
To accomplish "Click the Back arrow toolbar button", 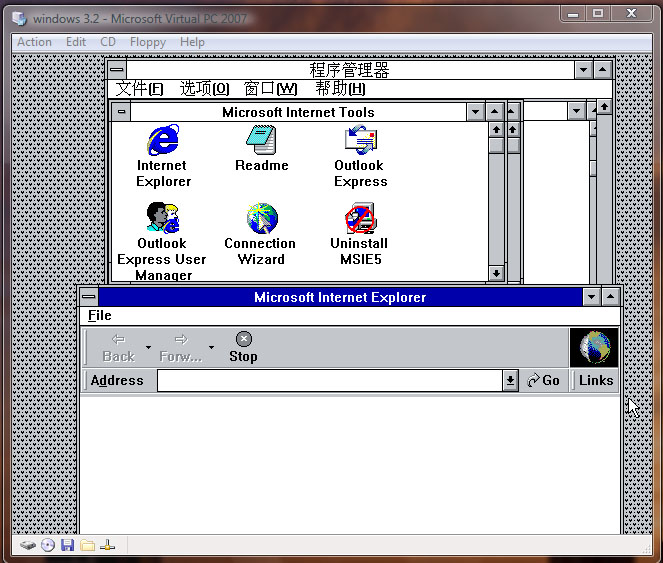I will 118,348.
